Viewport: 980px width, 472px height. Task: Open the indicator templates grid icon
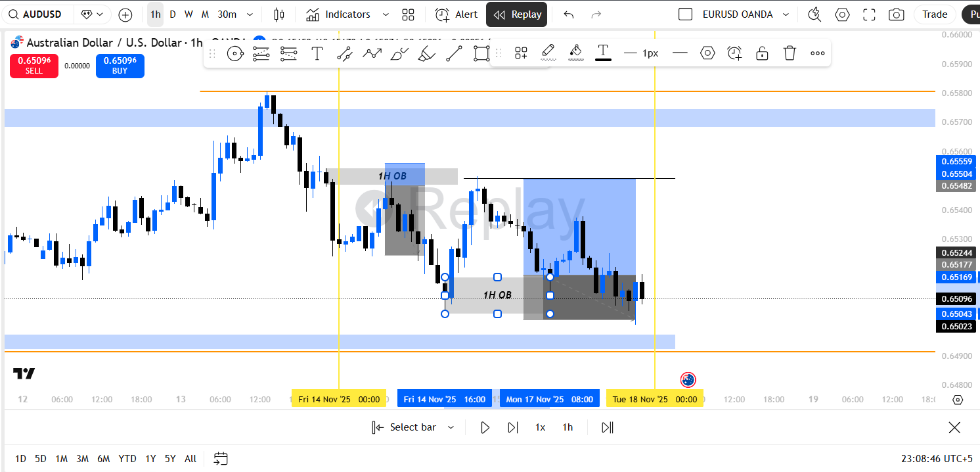point(408,14)
